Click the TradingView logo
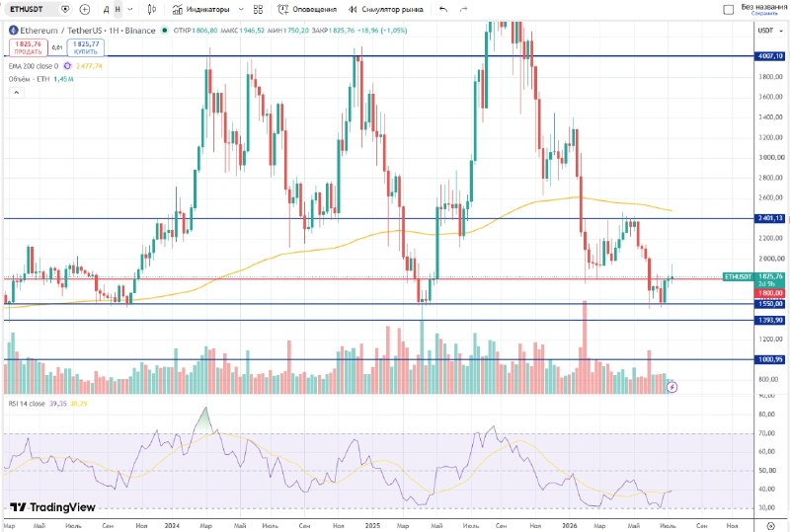 pos(52,506)
